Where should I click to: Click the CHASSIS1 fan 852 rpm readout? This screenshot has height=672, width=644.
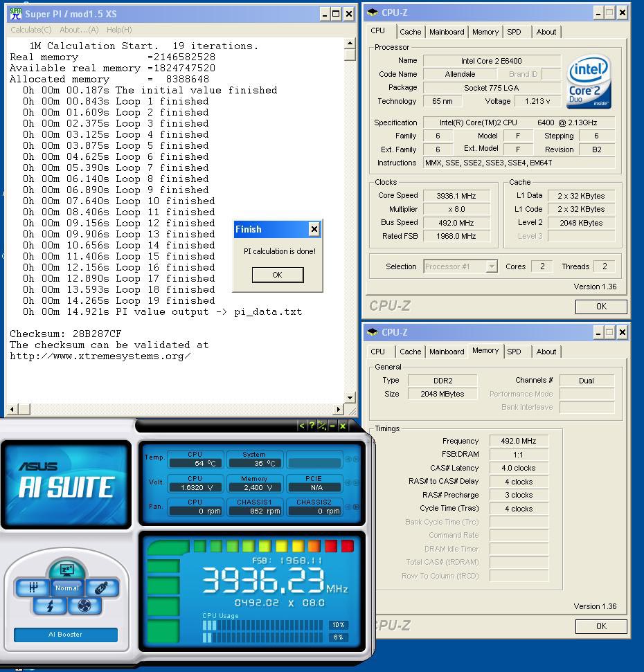[x=256, y=511]
